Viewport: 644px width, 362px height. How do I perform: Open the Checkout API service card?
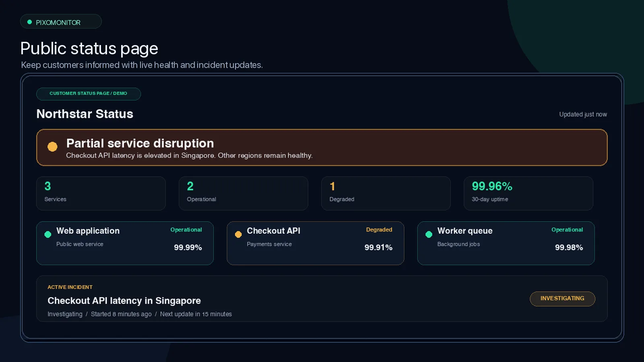click(316, 243)
